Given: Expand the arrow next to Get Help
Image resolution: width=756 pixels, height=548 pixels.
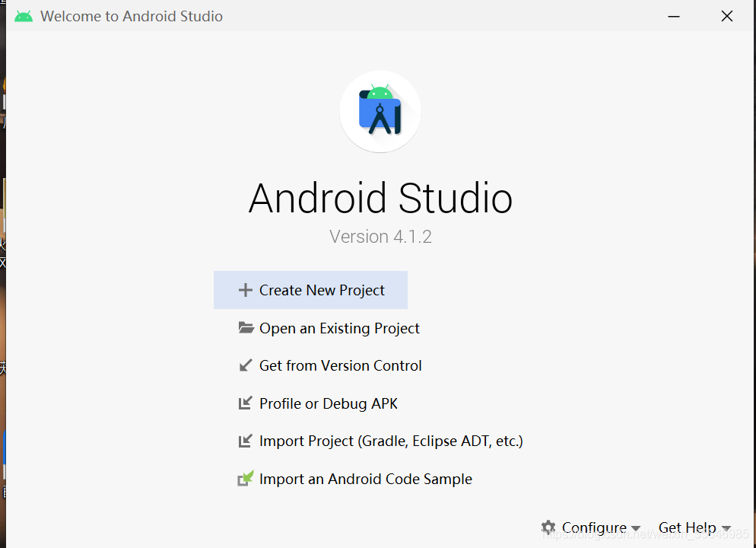Looking at the screenshot, I should (726, 528).
